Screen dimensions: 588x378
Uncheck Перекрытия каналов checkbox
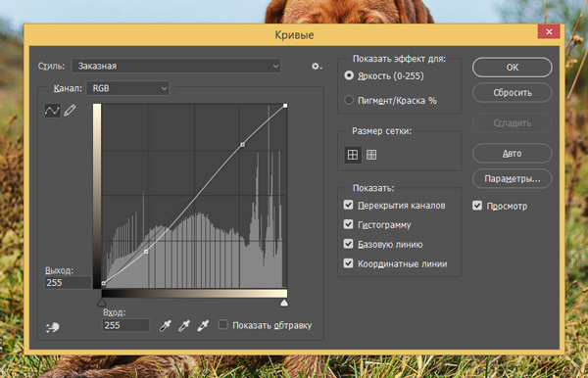[348, 205]
